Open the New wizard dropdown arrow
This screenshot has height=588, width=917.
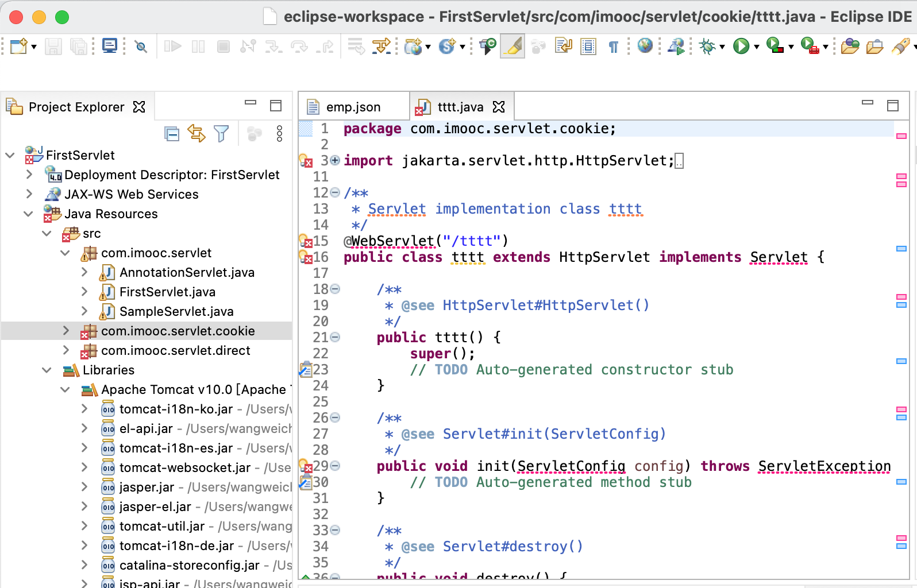pos(34,47)
